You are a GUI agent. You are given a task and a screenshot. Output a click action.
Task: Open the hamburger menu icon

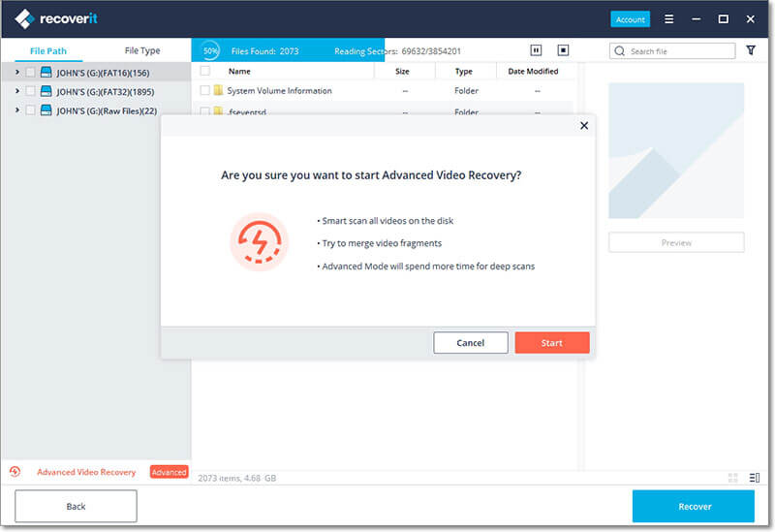click(668, 19)
